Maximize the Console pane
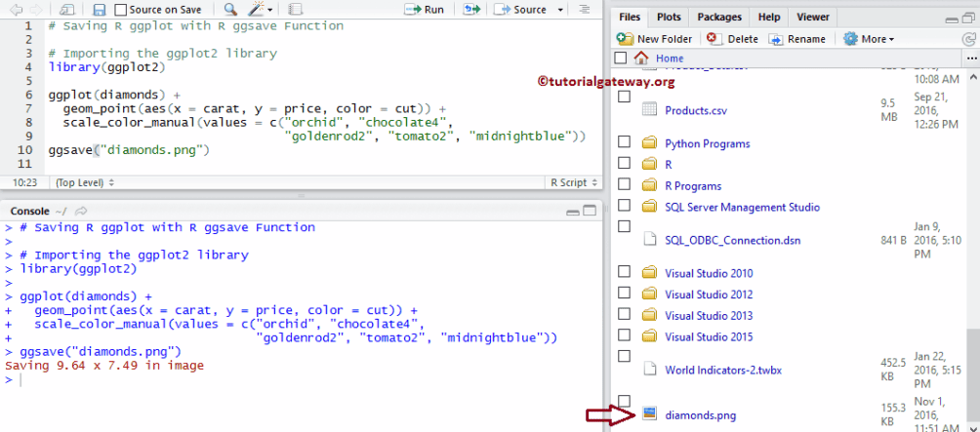The image size is (980, 432). (590, 211)
